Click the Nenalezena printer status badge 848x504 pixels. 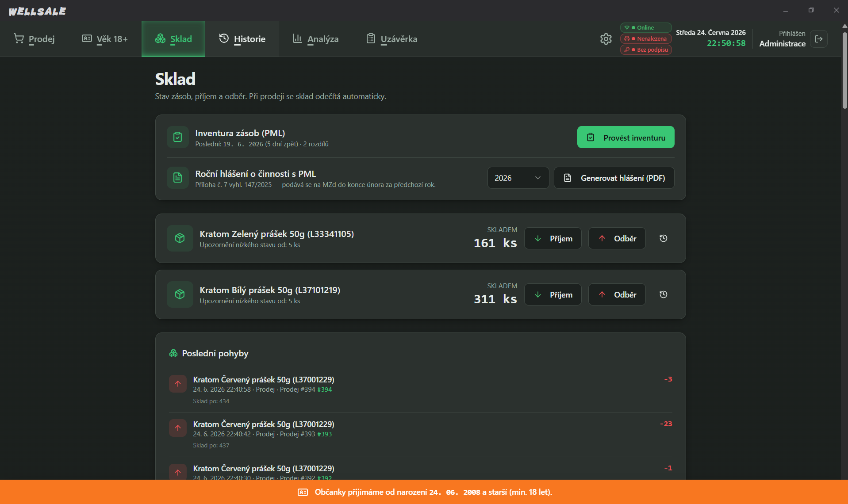[646, 38]
